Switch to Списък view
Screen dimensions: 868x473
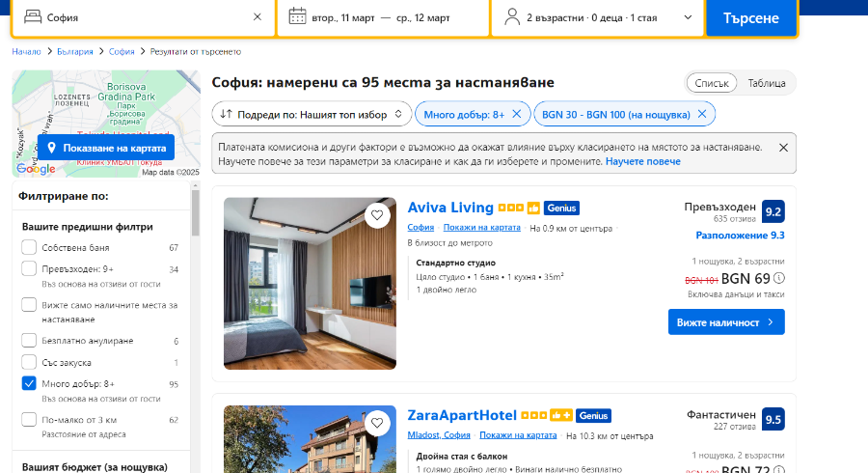click(x=712, y=83)
